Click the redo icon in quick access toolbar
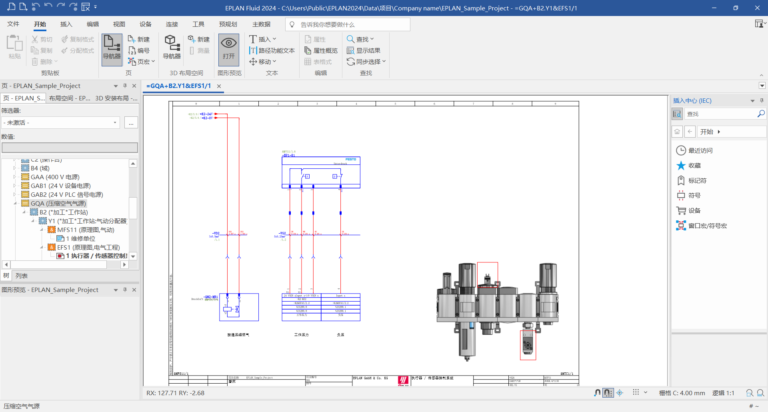Screen dimensions: 768x412 tap(61, 7)
